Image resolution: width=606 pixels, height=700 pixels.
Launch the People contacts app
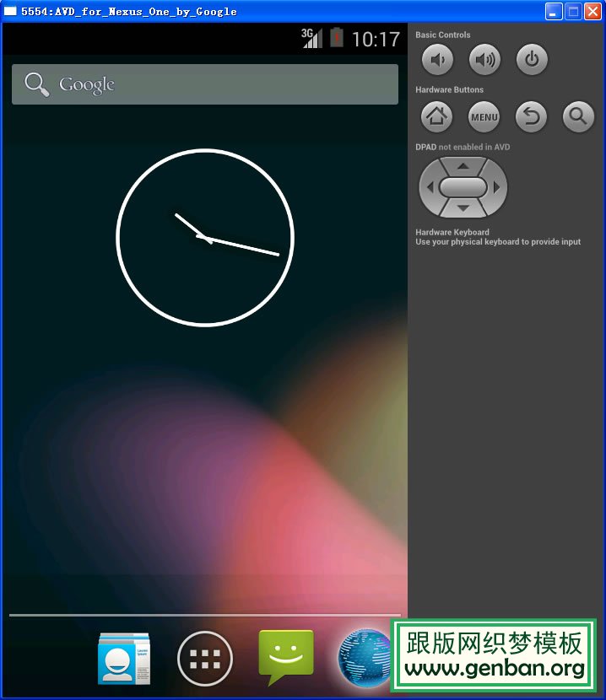(x=124, y=658)
